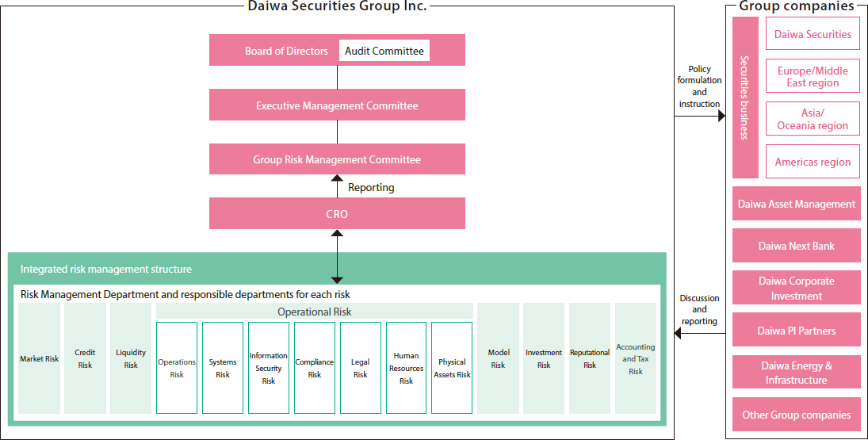Select the Credit Risk column
This screenshot has height=440, width=868.
point(85,358)
